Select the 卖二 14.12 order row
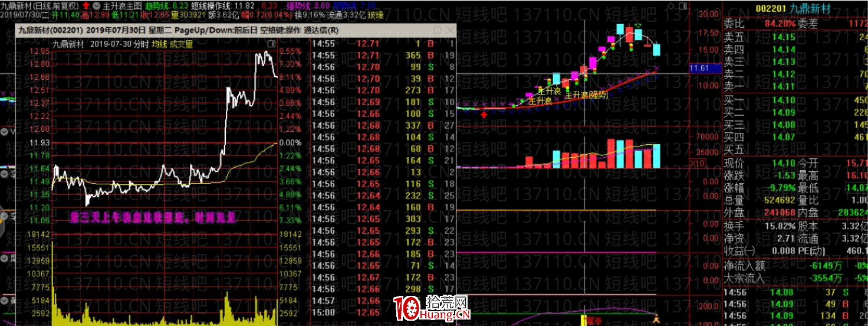 795,74
